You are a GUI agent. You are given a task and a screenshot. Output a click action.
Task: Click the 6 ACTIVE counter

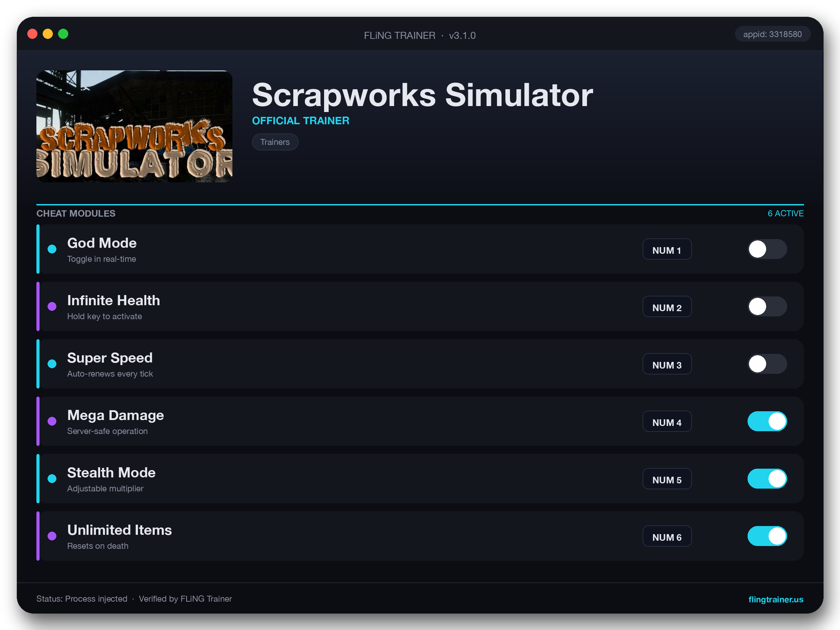tap(785, 213)
